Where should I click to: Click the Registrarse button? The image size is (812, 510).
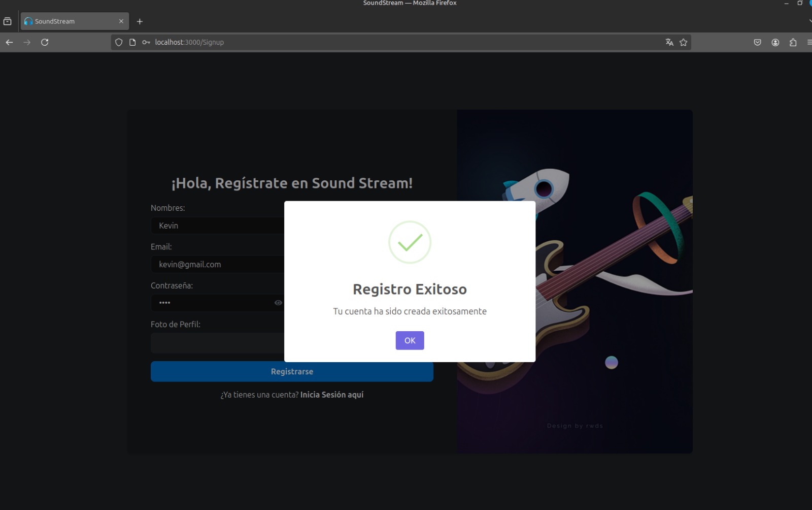pyautogui.click(x=292, y=371)
